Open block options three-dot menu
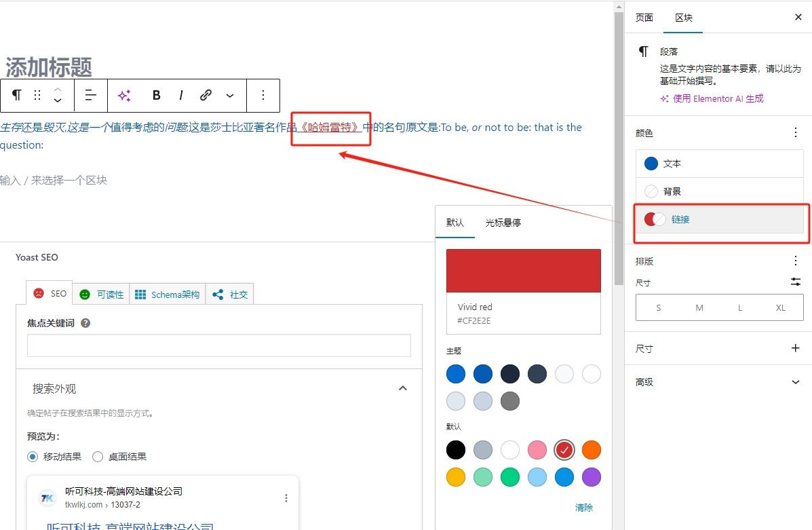 (263, 95)
